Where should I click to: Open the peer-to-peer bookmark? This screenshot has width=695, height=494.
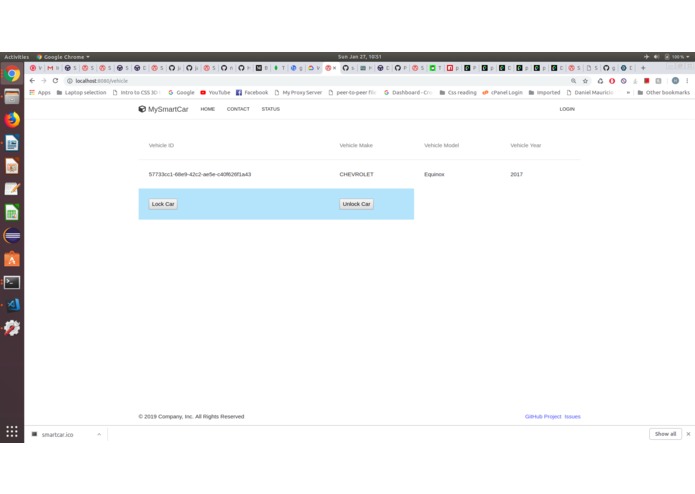(352, 93)
